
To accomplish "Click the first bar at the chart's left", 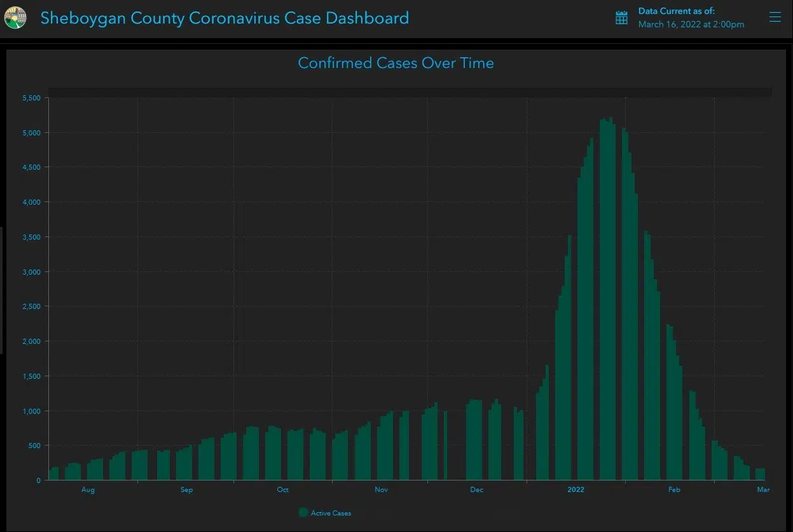I will click(x=51, y=475).
